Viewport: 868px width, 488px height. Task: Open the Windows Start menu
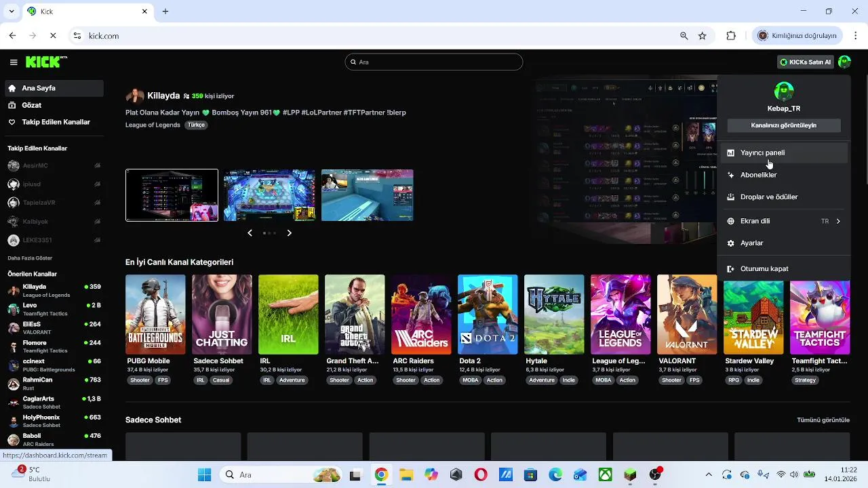204,475
